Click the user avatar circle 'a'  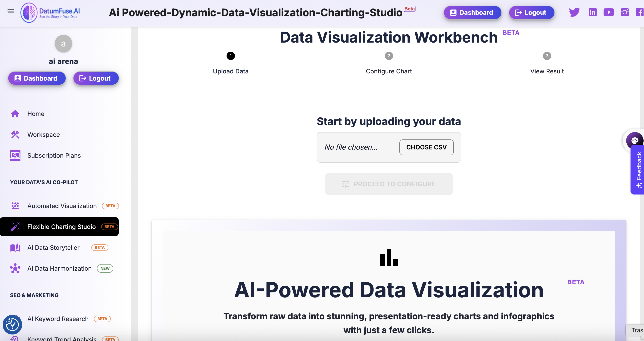(x=63, y=43)
